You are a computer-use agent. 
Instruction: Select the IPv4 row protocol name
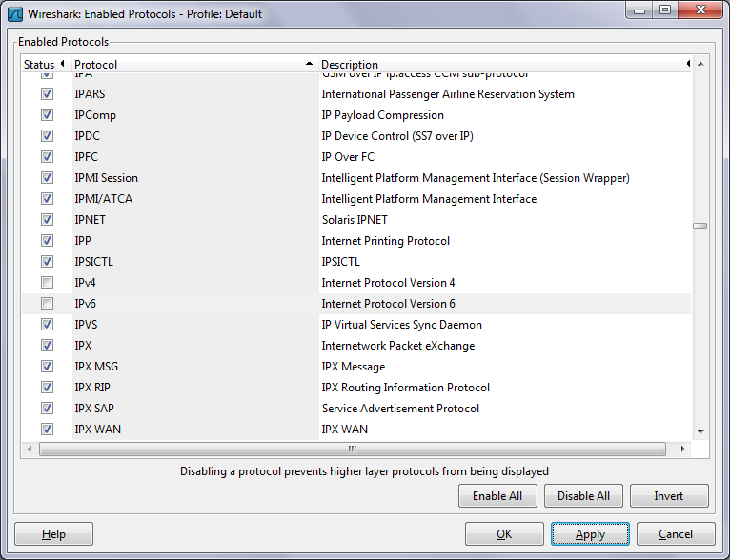point(85,283)
